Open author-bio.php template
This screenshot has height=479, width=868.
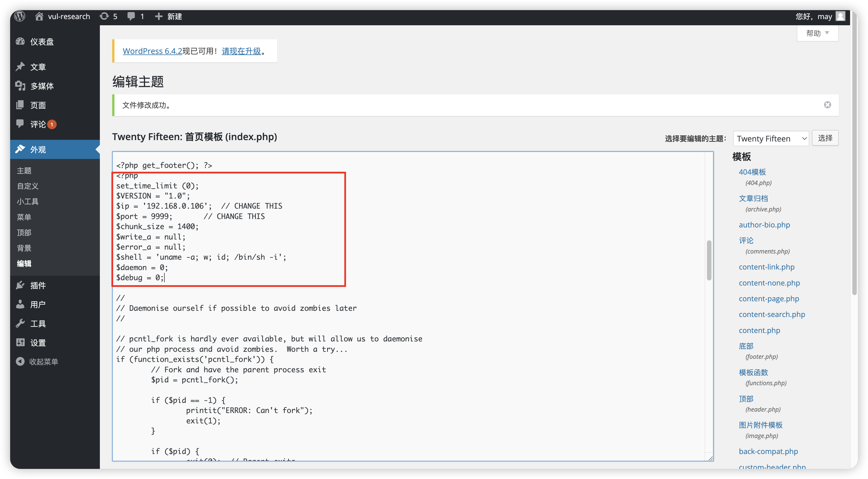point(764,225)
